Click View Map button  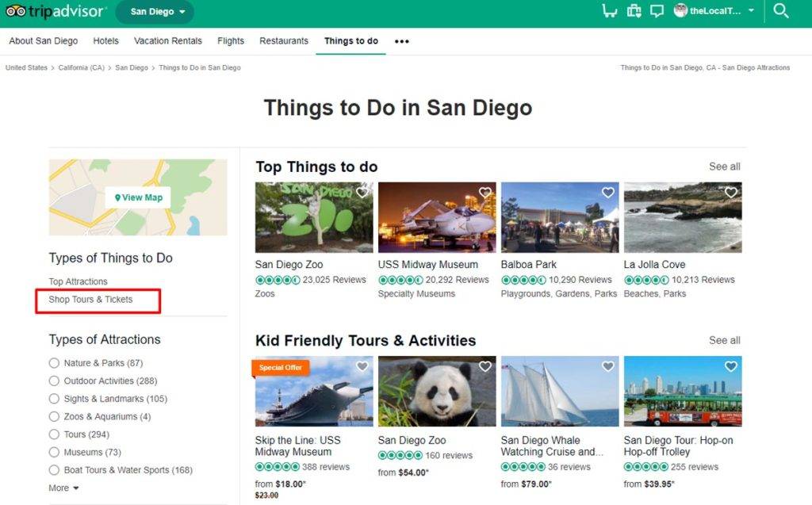138,197
